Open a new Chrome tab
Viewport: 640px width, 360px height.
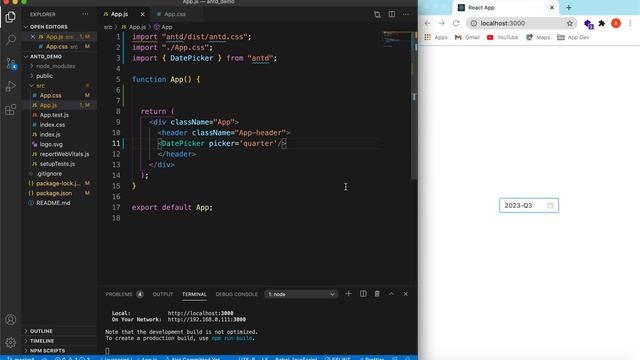pos(569,7)
